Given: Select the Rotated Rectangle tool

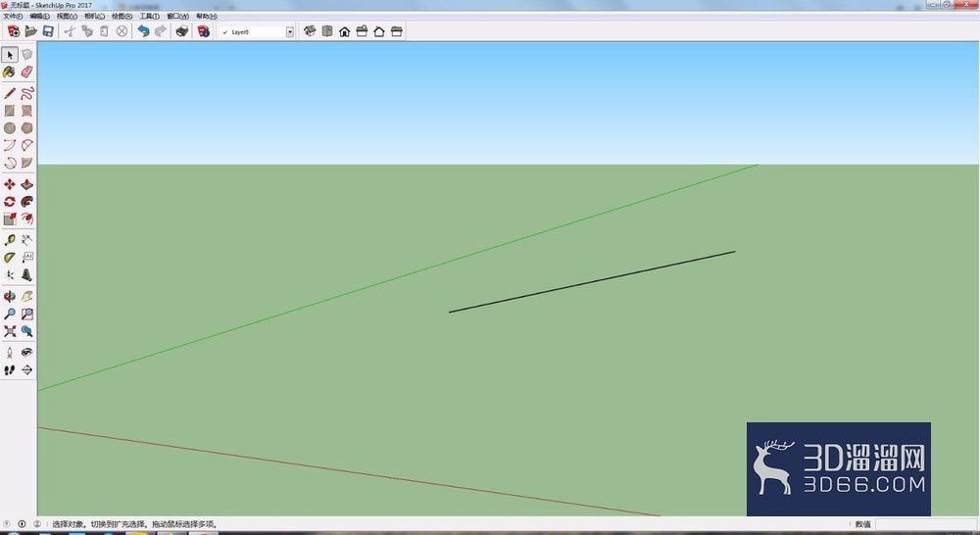Looking at the screenshot, I should [x=26, y=111].
